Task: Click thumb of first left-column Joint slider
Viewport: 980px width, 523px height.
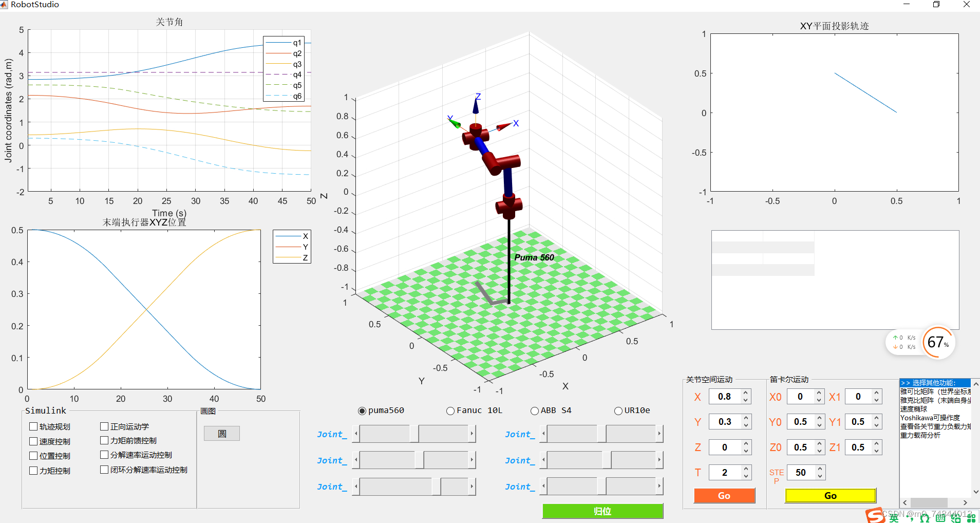Action: (x=414, y=434)
